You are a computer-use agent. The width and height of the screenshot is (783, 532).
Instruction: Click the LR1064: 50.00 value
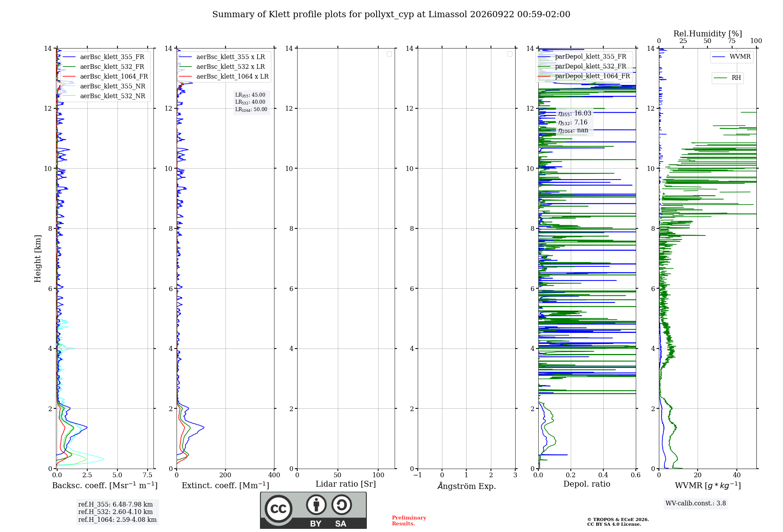pyautogui.click(x=251, y=110)
